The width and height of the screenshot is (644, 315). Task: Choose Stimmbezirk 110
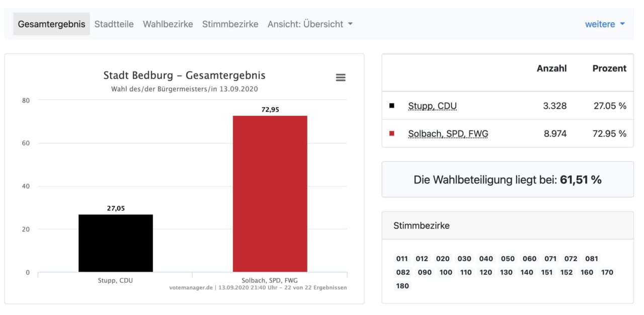(x=466, y=272)
